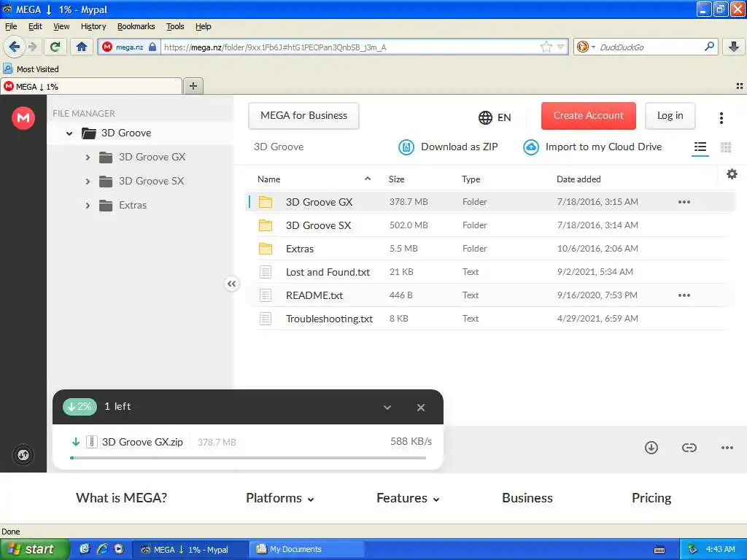Screen dimensions: 747x560
Task: Click the search magnifier in DuckDuckGo box
Action: [x=709, y=47]
